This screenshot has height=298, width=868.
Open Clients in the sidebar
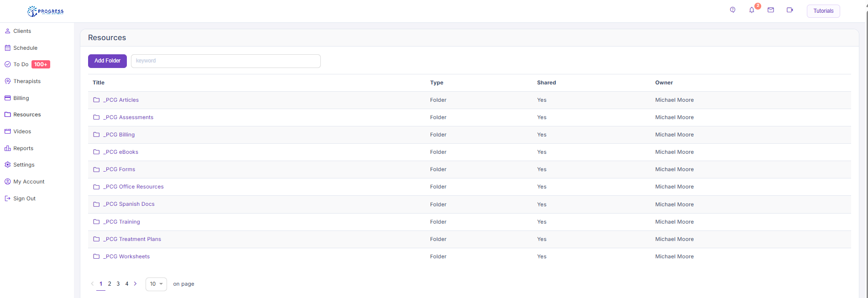tap(22, 31)
